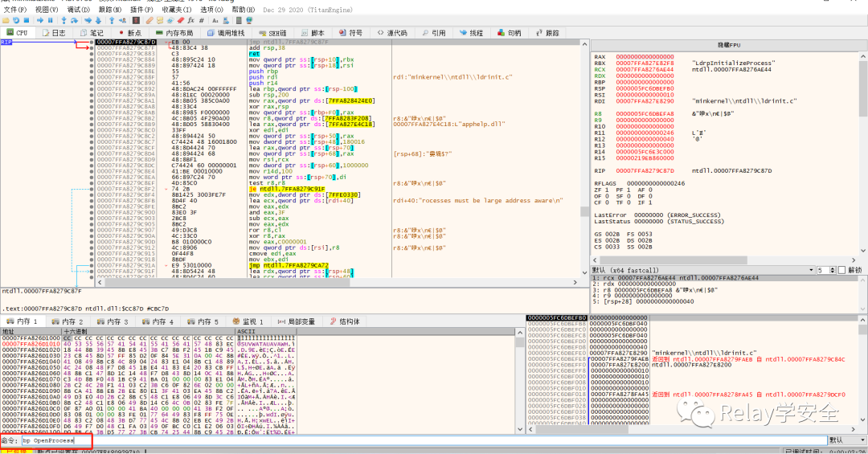The height and width of the screenshot is (454, 868).
Task: Click the Step over icon
Action: pyautogui.click(x=74, y=20)
